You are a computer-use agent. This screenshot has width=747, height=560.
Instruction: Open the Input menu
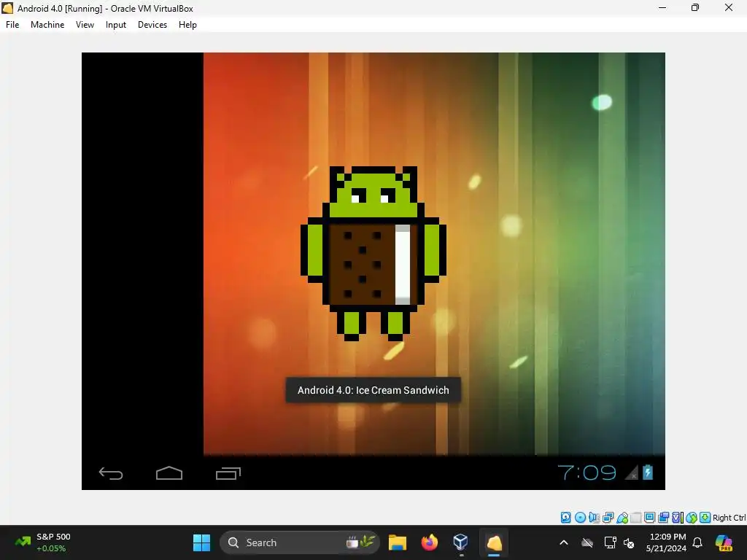tap(116, 25)
